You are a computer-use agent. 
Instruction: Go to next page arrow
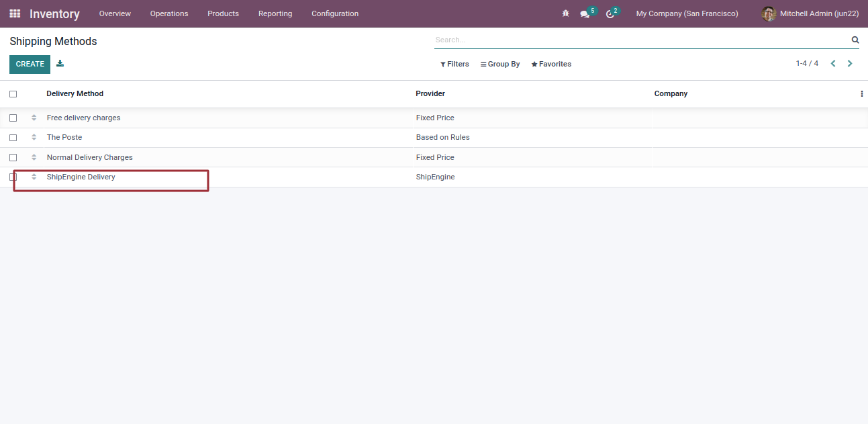click(850, 64)
